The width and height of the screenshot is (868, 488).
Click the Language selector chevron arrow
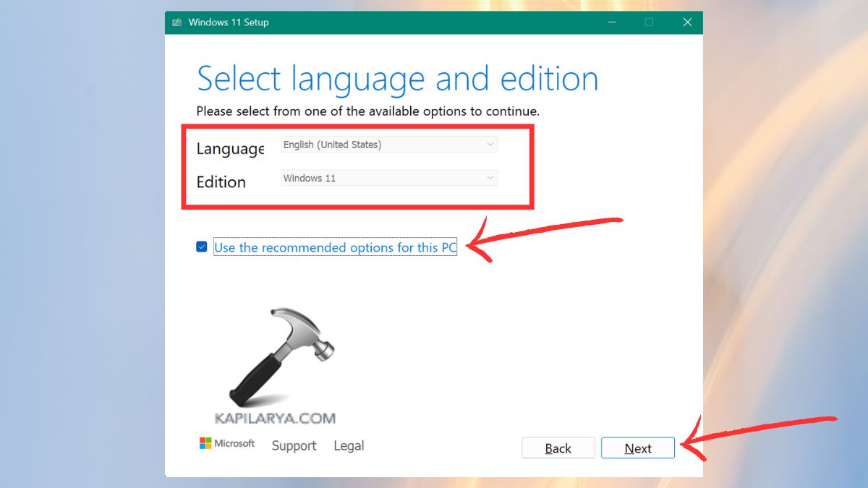[491, 144]
